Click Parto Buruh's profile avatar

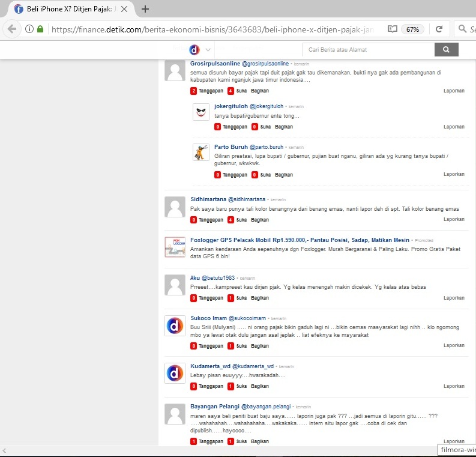200,153
